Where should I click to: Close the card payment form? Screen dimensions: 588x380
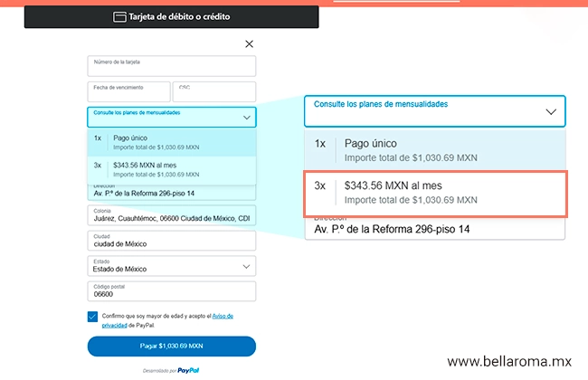point(249,44)
